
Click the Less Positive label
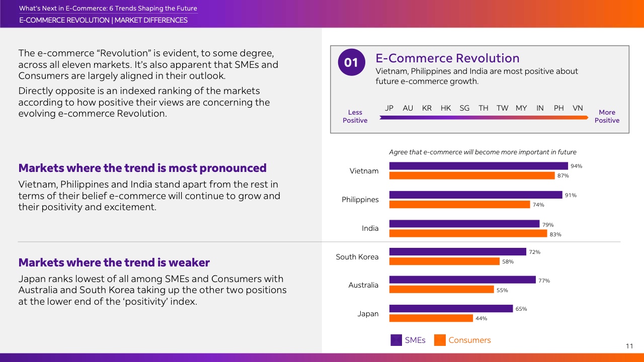355,116
